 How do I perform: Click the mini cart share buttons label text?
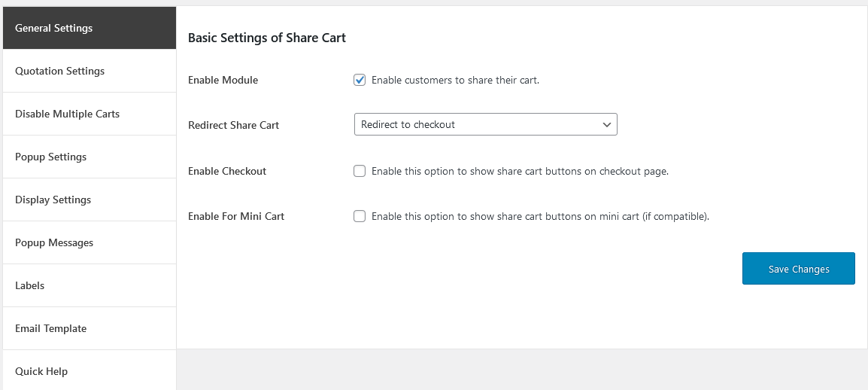point(540,217)
